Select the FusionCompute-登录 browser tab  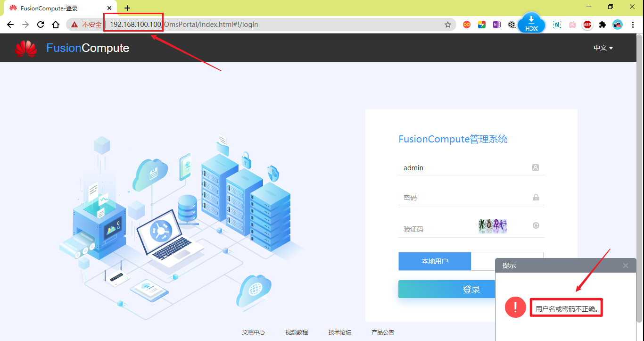point(60,8)
